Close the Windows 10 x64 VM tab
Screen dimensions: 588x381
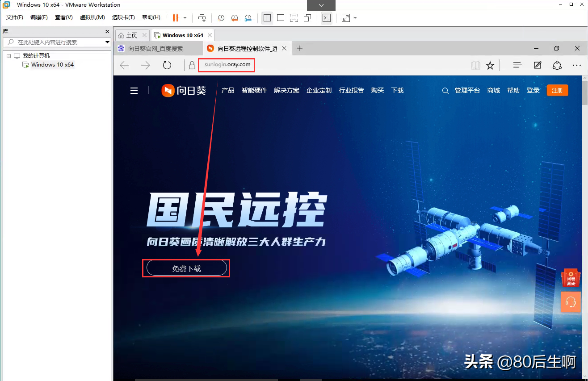click(x=210, y=35)
